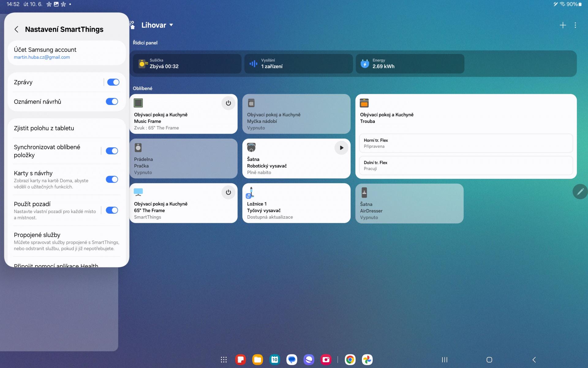Open Samsung Internet browser in taskbar
The height and width of the screenshot is (368, 588).
tap(309, 359)
